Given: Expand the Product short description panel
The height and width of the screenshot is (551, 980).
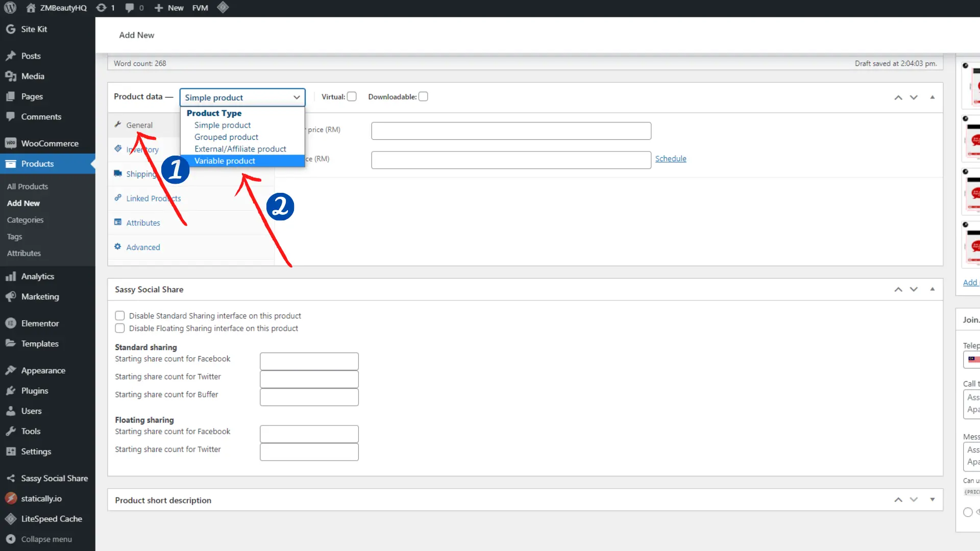Looking at the screenshot, I should [933, 499].
